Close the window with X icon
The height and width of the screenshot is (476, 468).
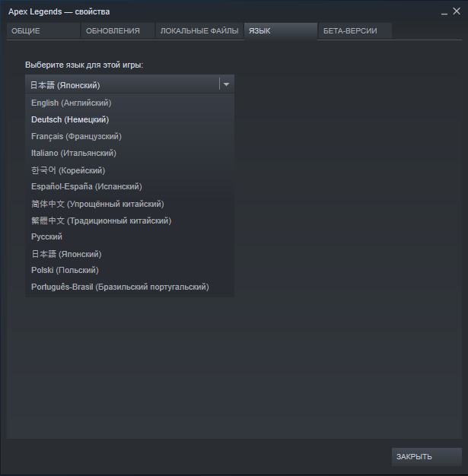pyautogui.click(x=457, y=11)
